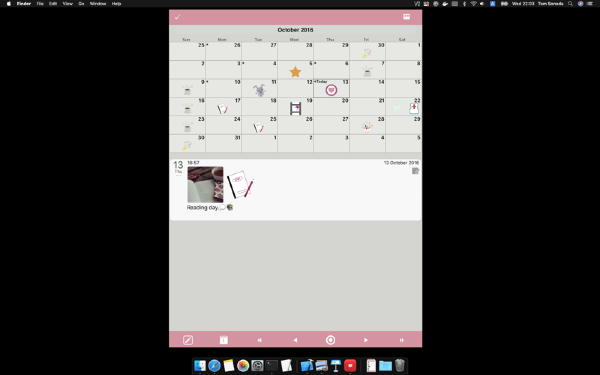This screenshot has height=375, width=600.
Task: Open the Edit menu
Action: coord(53,3)
